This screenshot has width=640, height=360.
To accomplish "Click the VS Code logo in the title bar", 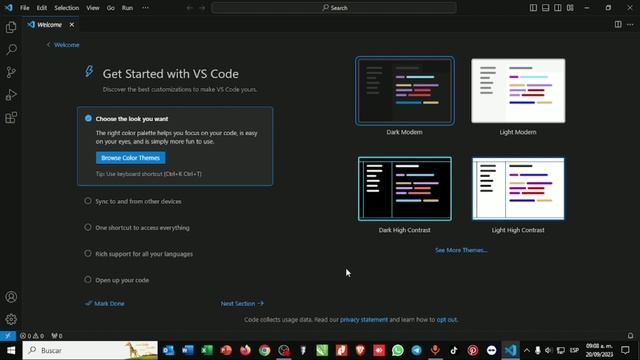I will coord(8,8).
